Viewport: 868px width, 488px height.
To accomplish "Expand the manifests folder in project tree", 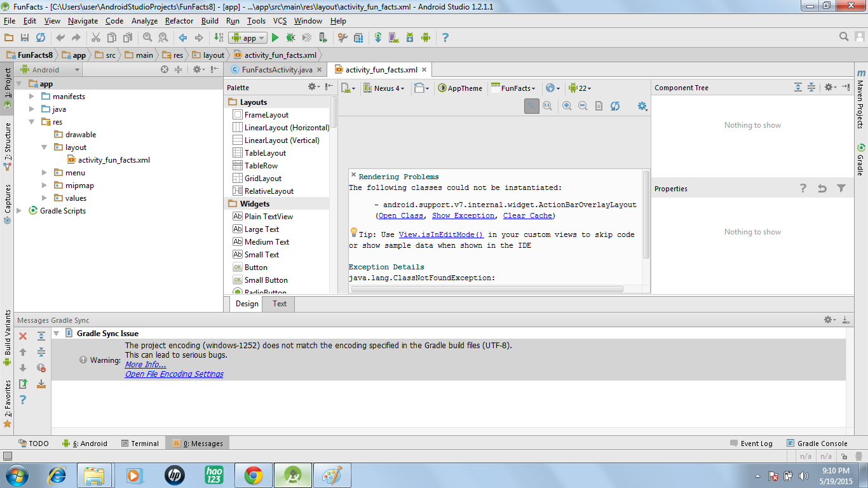I will 32,97.
